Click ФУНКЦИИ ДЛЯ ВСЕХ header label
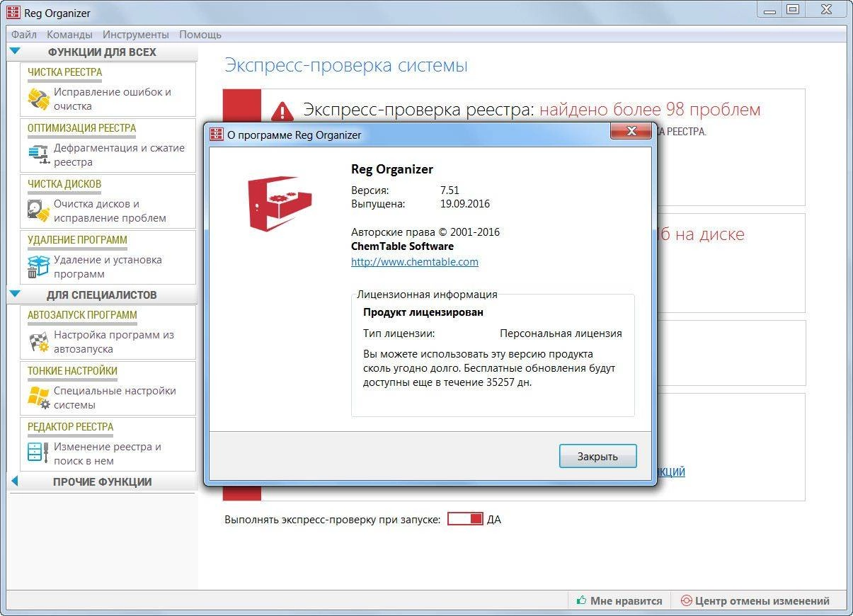Viewport: 853px width, 616px height. [x=102, y=52]
